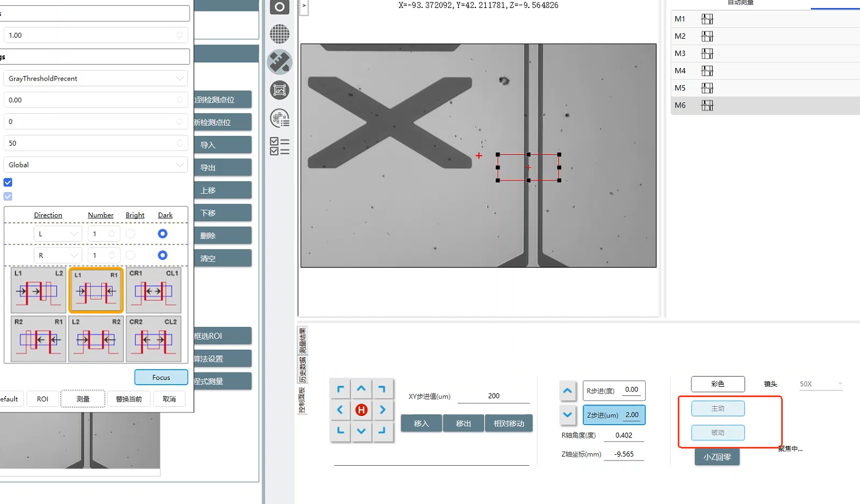Click the 小Z回零 button

pyautogui.click(x=717, y=457)
